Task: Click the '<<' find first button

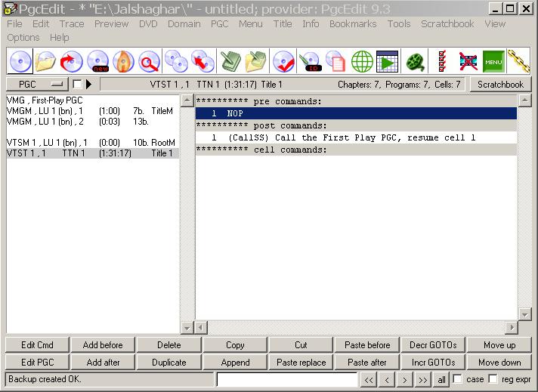Action: point(369,380)
